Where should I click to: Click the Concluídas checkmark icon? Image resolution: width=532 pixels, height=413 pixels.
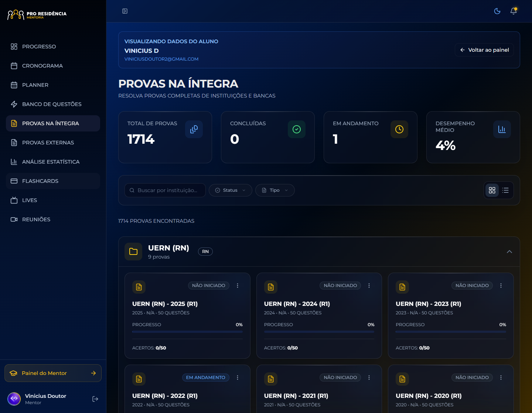tap(297, 129)
